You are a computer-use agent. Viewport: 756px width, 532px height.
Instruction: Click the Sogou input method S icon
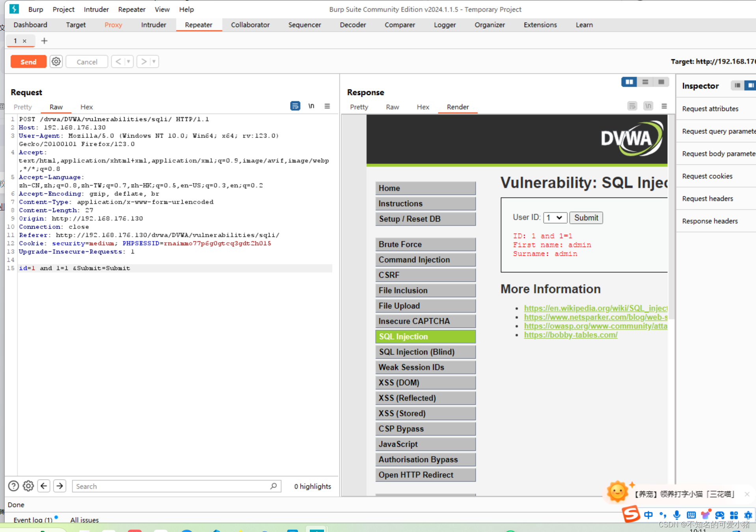point(631,514)
